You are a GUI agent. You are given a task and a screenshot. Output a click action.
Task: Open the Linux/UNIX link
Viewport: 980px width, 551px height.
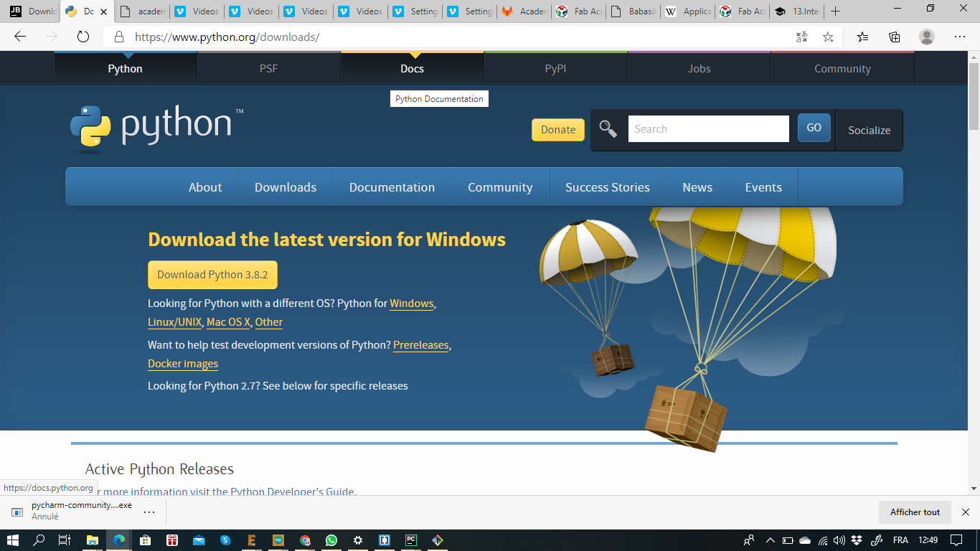[x=175, y=322]
